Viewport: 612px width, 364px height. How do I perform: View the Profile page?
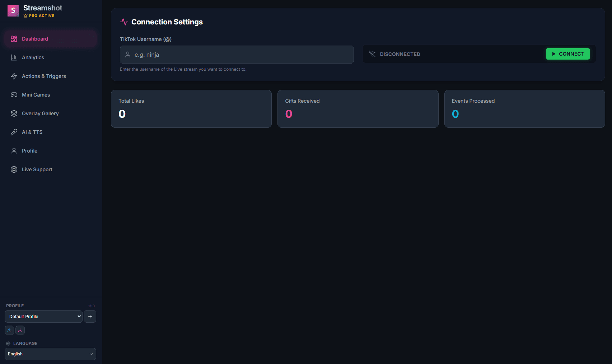coord(29,150)
